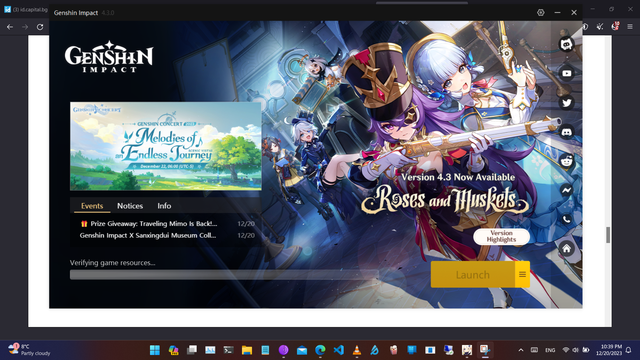Click the browser scrollbar thumb
Image resolution: width=640 pixels, height=360 pixels.
[608, 235]
